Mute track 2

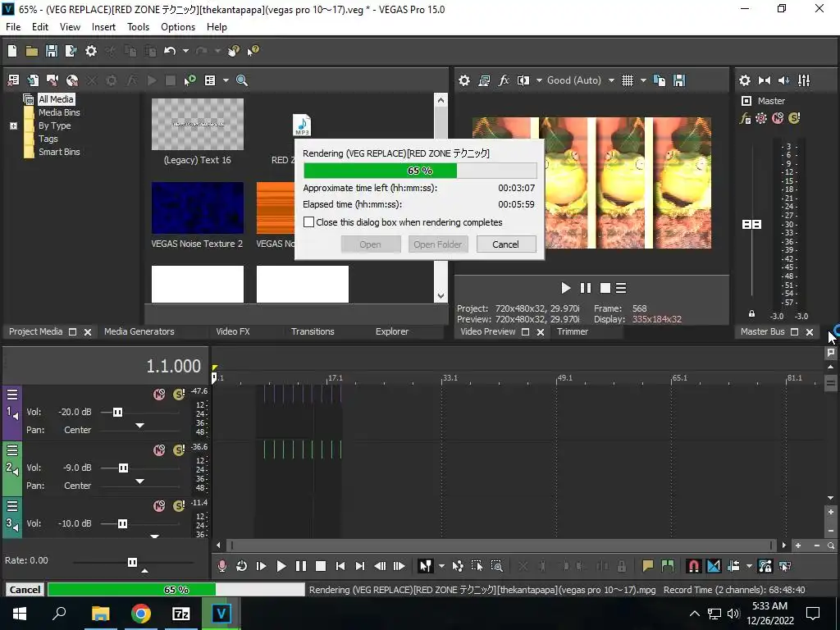(x=159, y=450)
